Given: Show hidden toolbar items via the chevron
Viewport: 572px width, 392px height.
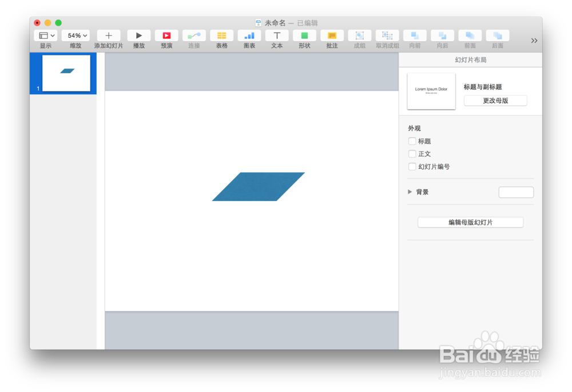Looking at the screenshot, I should (x=534, y=40).
